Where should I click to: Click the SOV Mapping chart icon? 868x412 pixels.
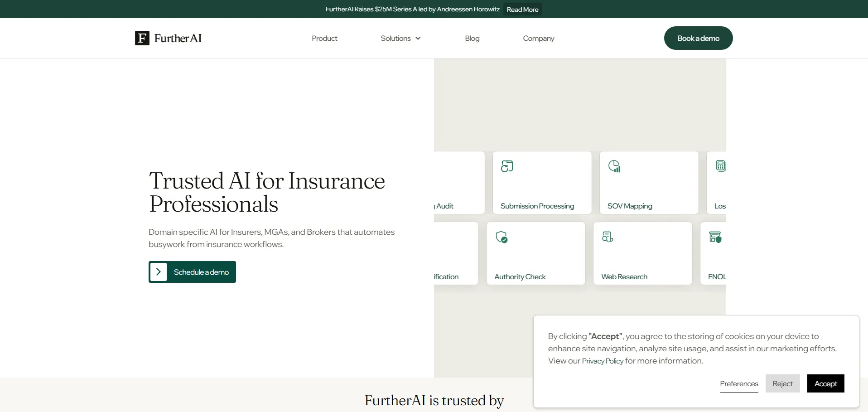[x=614, y=166]
